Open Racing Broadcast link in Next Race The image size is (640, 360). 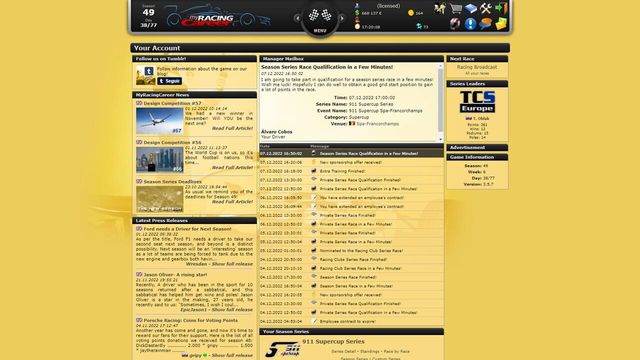477,67
